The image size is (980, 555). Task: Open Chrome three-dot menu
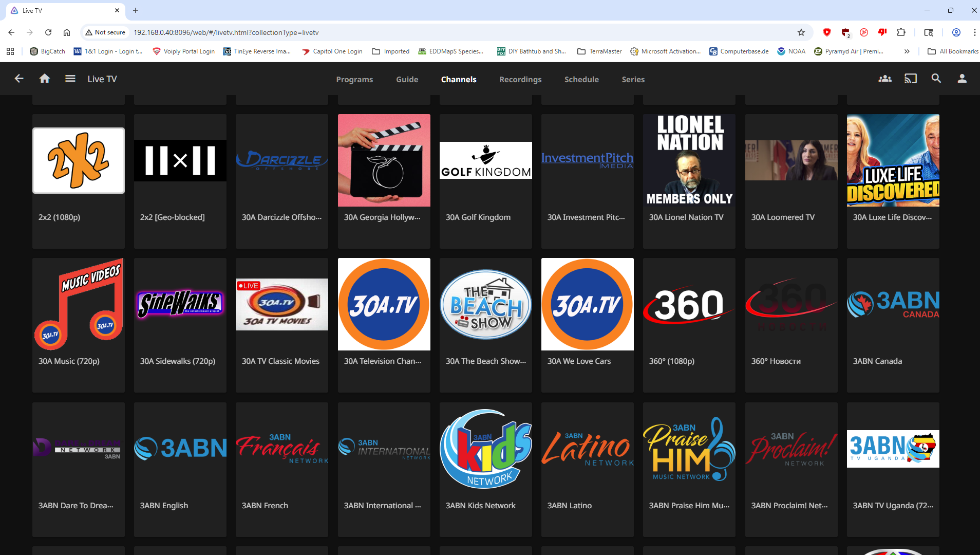pyautogui.click(x=974, y=32)
